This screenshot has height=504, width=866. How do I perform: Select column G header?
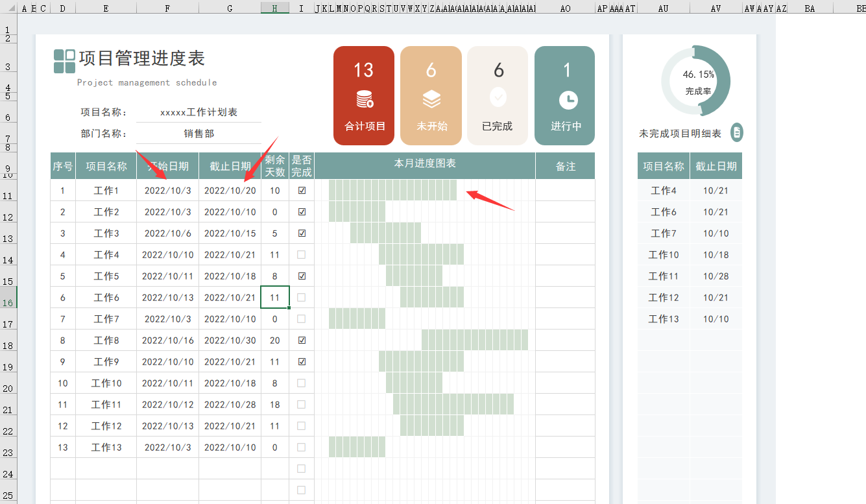pos(230,8)
